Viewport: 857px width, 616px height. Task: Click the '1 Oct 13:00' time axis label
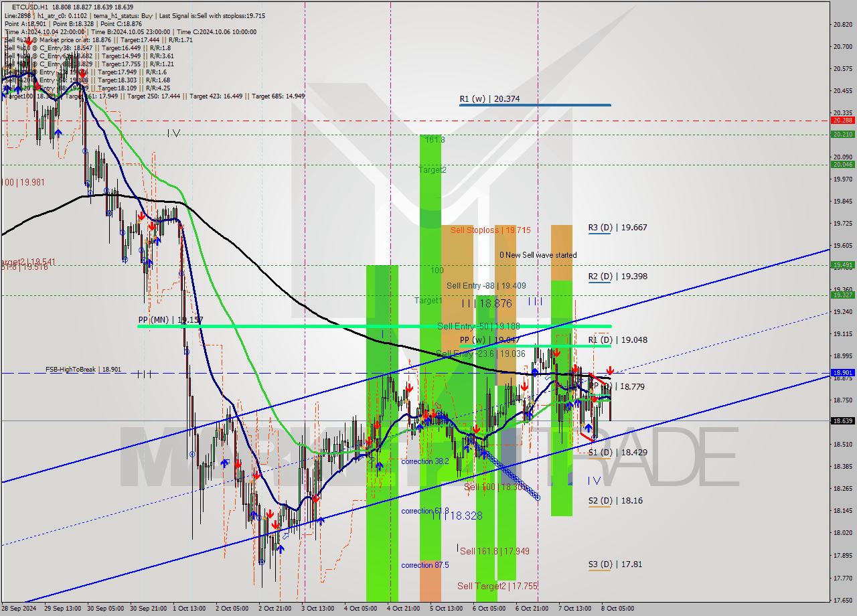(x=189, y=609)
